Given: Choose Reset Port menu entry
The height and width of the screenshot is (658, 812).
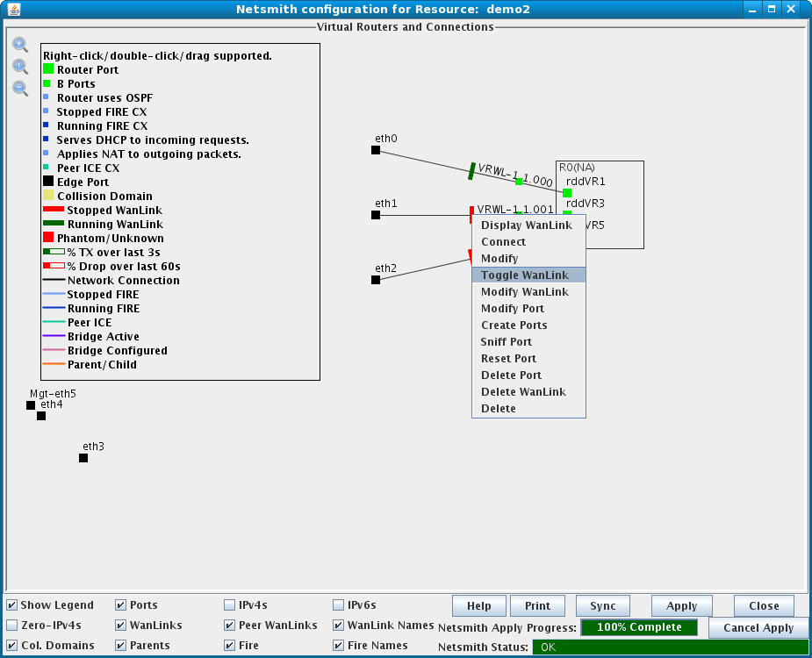Looking at the screenshot, I should pyautogui.click(x=528, y=358).
